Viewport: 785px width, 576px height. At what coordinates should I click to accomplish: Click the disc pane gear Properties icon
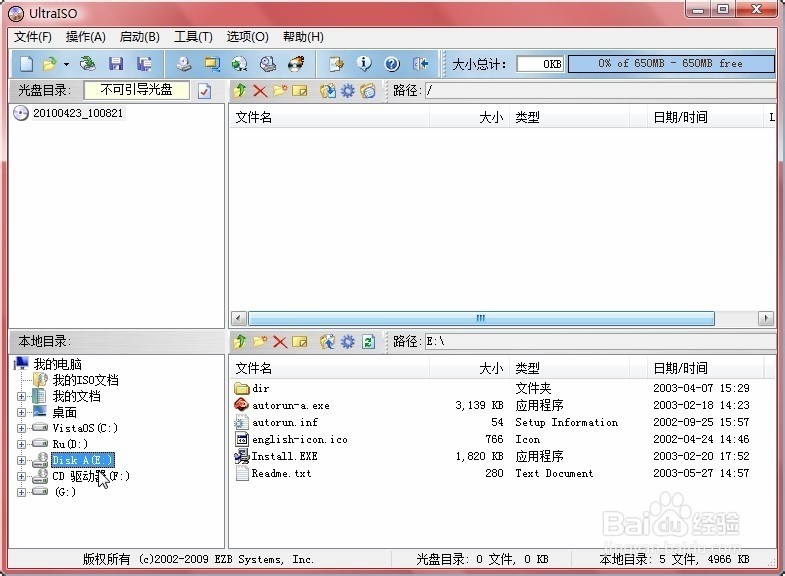pos(347,91)
